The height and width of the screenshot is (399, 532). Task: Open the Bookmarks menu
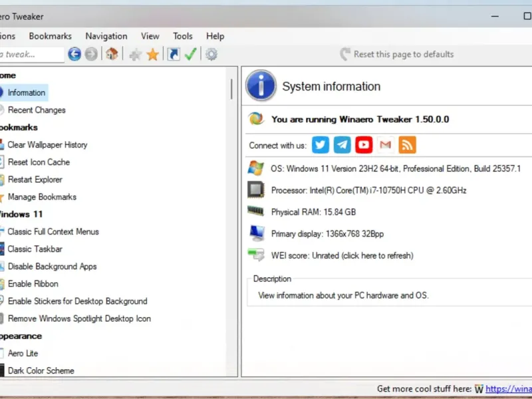pos(51,36)
